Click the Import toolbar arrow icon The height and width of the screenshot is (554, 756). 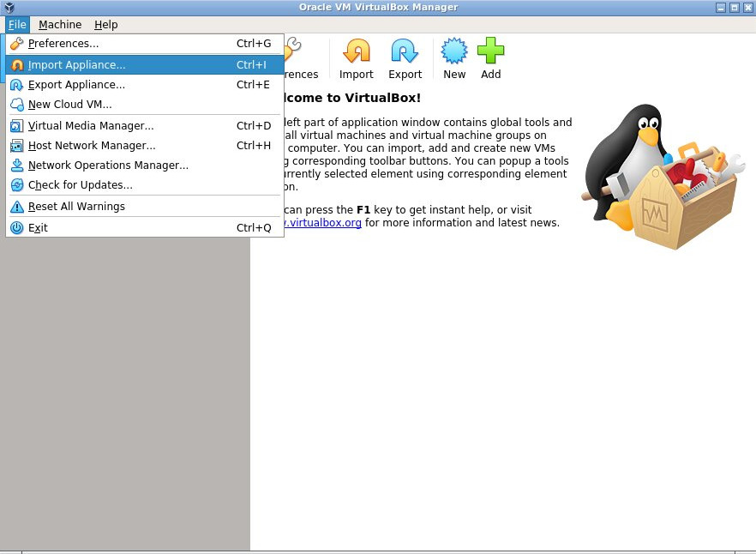pyautogui.click(x=357, y=51)
